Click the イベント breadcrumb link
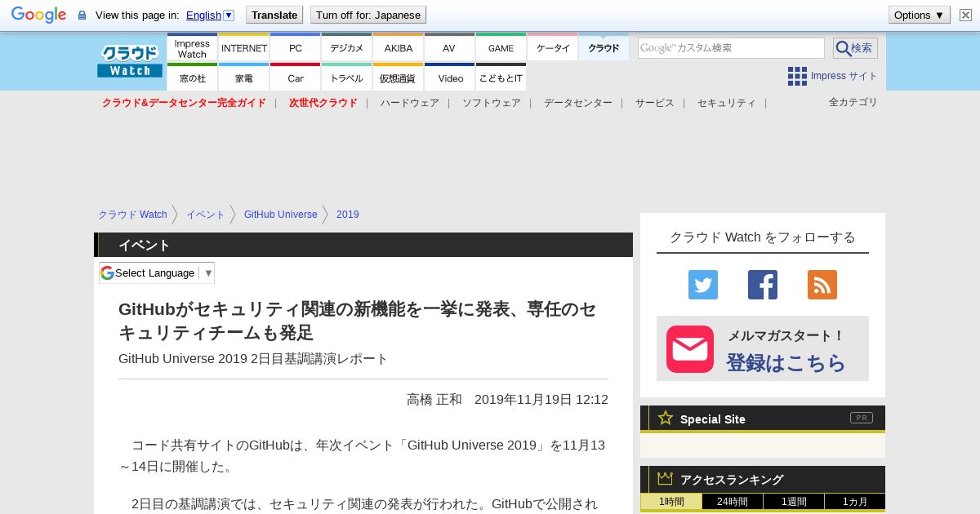Image resolution: width=980 pixels, height=514 pixels. pyautogui.click(x=206, y=215)
